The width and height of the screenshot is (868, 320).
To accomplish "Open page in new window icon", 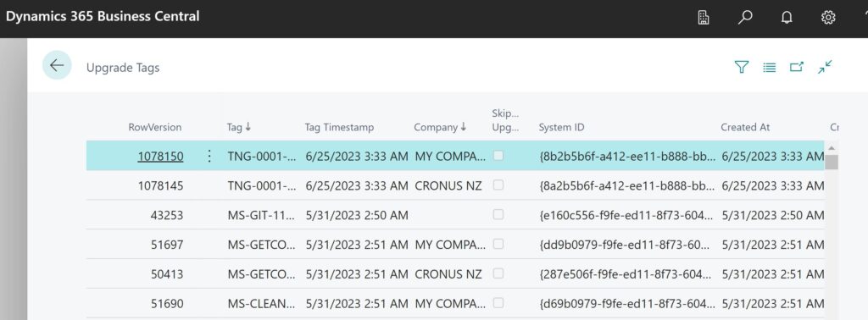I will tap(796, 67).
